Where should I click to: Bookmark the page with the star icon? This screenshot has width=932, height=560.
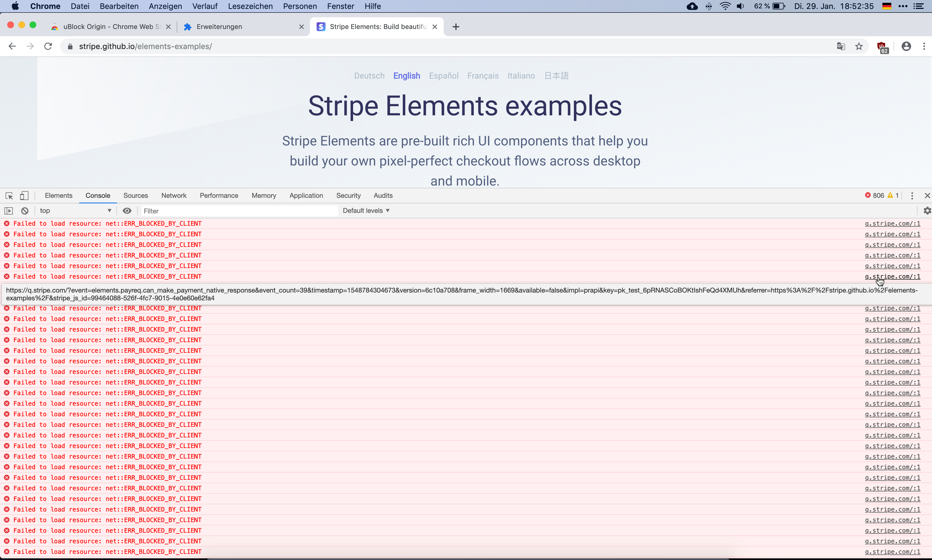[859, 46]
